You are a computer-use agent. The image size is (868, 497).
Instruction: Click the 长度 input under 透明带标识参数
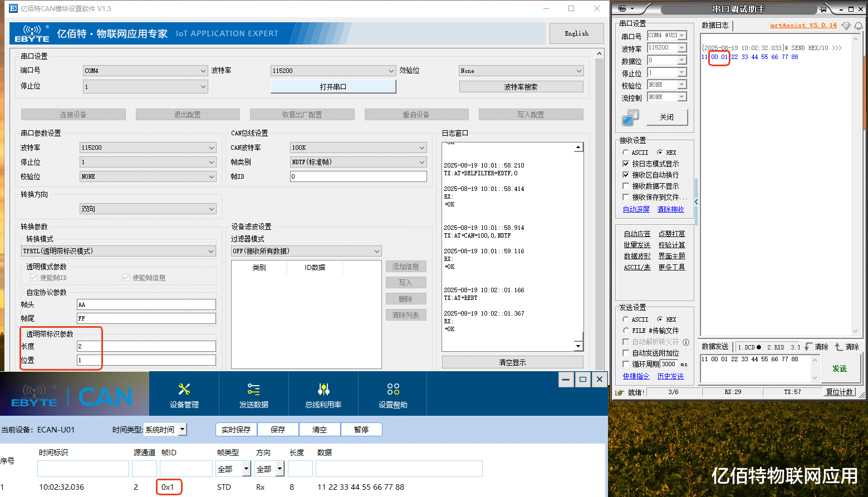click(146, 346)
